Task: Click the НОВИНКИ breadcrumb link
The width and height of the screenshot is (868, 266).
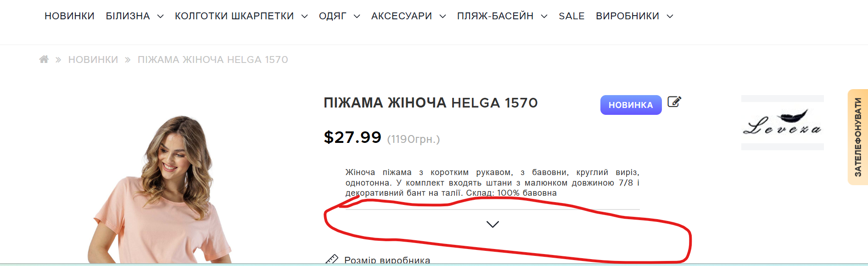Action: point(93,60)
